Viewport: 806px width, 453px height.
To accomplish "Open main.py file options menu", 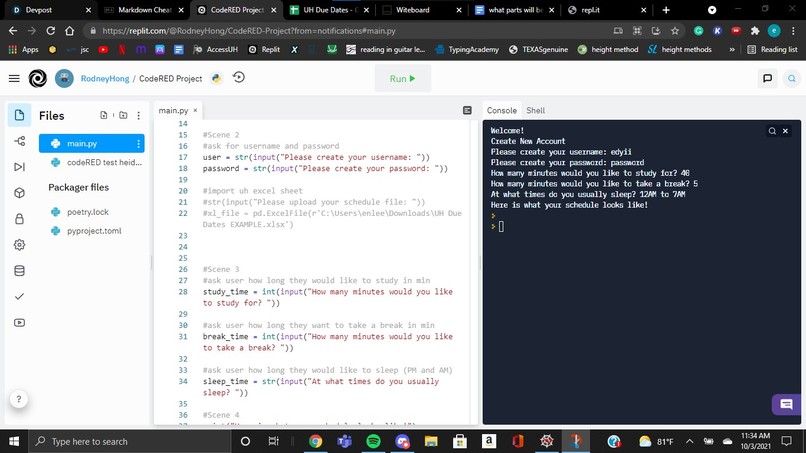I will click(138, 143).
